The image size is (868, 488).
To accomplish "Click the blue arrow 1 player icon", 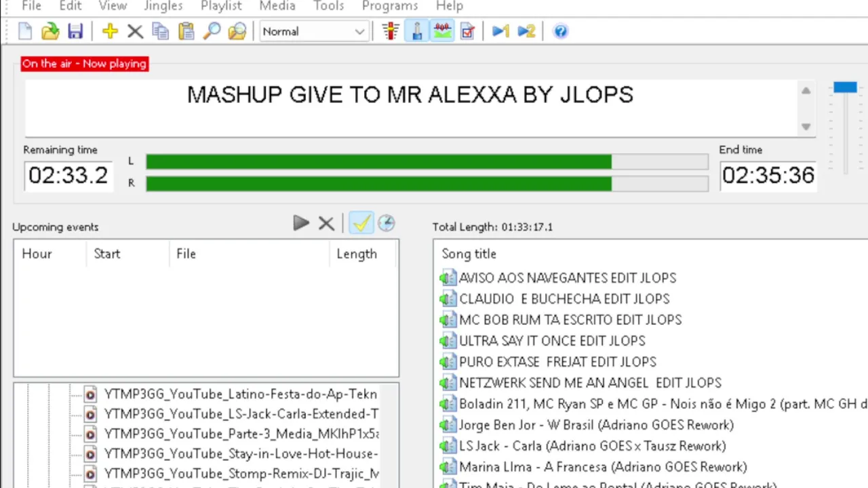I will click(500, 31).
